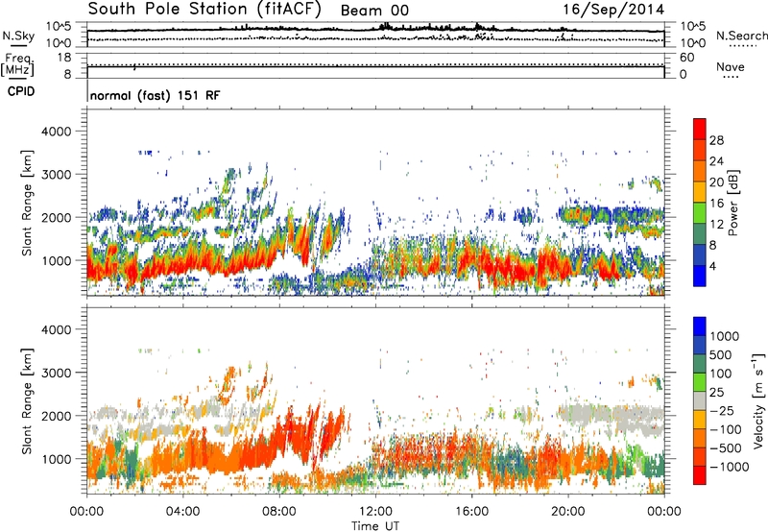Click the '500' label on Velocity colorbar

721,355
